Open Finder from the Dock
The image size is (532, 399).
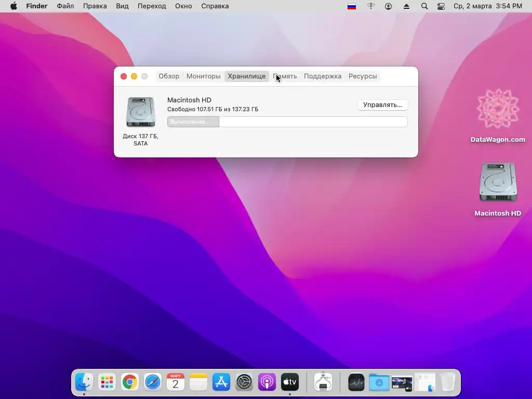(x=84, y=382)
